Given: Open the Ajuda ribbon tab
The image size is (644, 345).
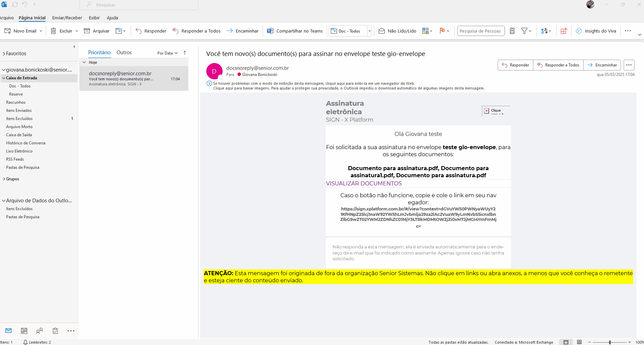Looking at the screenshot, I should 112,18.
